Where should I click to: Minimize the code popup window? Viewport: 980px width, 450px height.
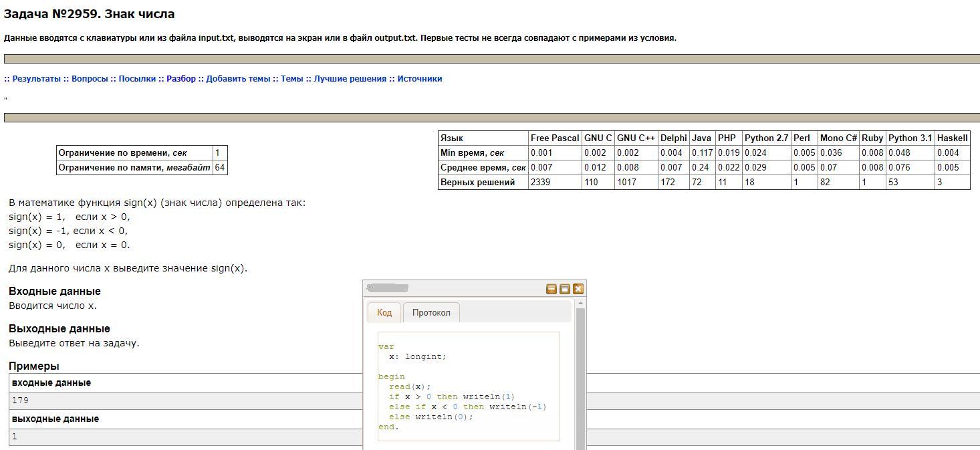click(552, 289)
